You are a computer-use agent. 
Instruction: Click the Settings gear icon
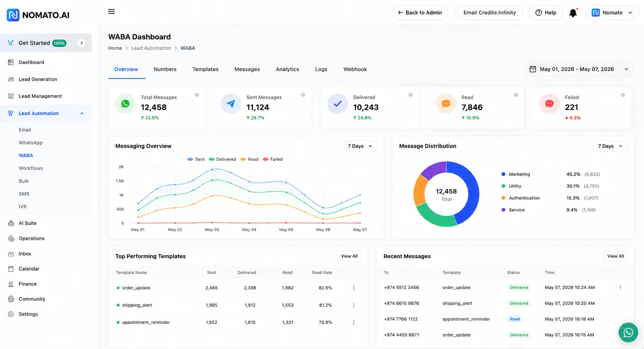pos(11,314)
